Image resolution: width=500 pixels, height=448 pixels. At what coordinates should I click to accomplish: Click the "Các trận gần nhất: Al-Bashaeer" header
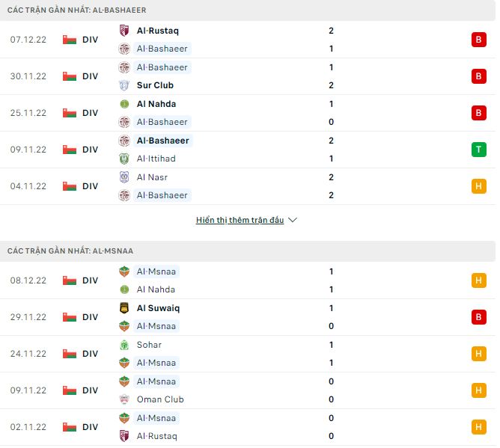[x=77, y=10]
